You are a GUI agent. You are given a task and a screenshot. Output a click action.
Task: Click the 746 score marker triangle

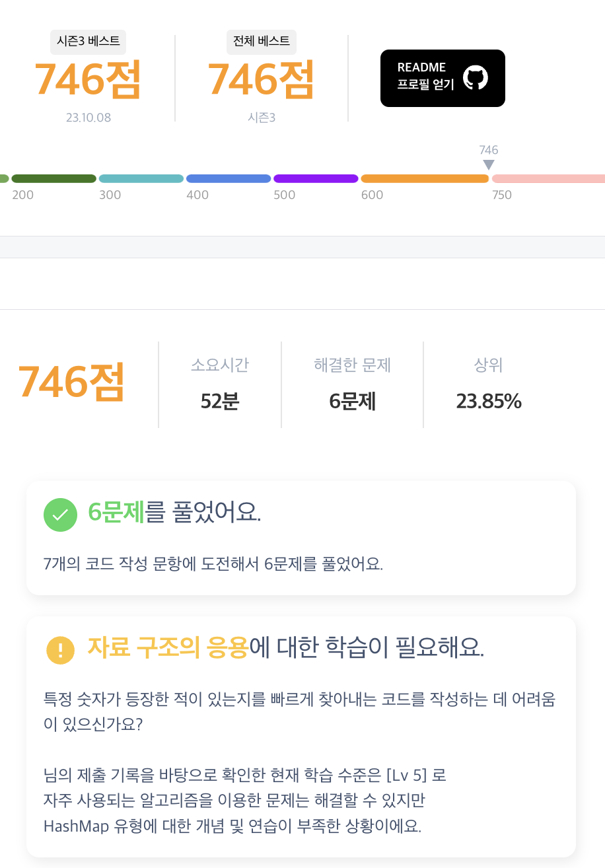[488, 165]
